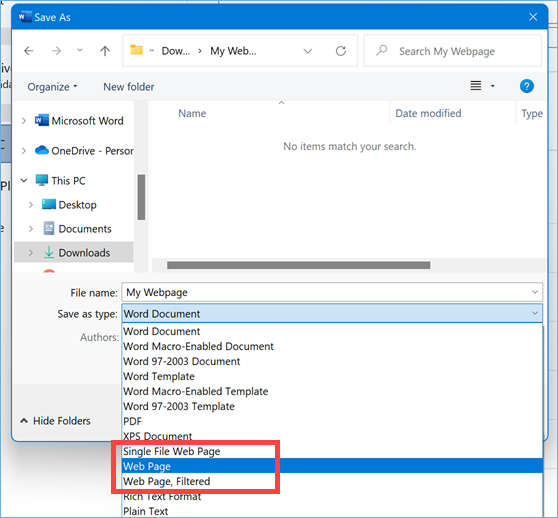Sort by the Date modified column
This screenshot has height=518, width=558.
click(x=428, y=113)
